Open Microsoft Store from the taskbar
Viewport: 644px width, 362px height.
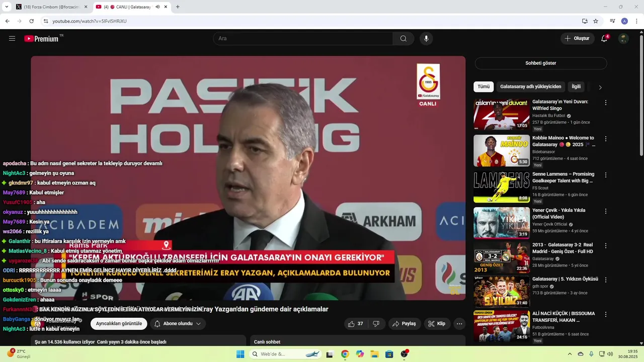[389, 354]
